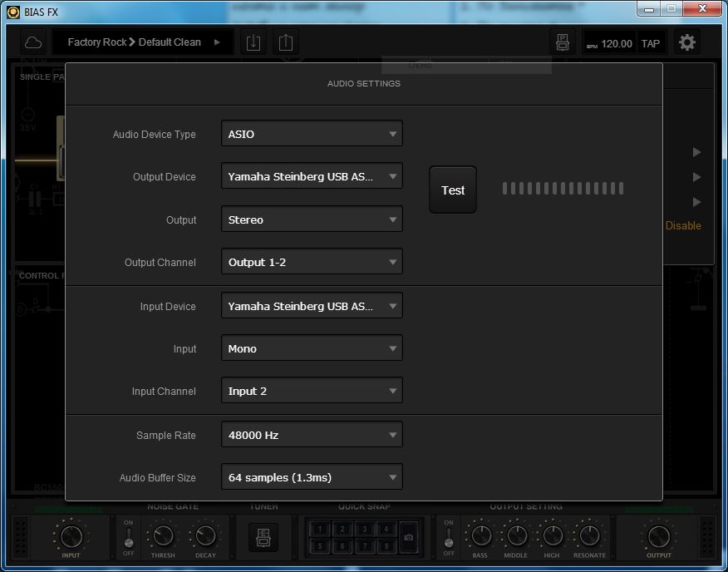This screenshot has width=728, height=572.
Task: Click the 120.00 BPM value field
Action: click(x=616, y=44)
